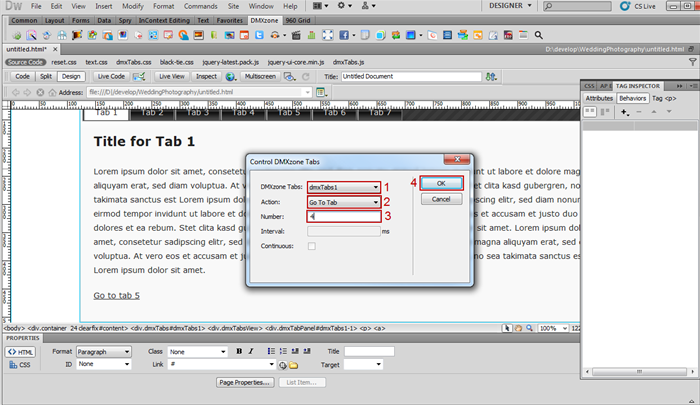
Task: Click the Live Code options icon
Action: [139, 77]
